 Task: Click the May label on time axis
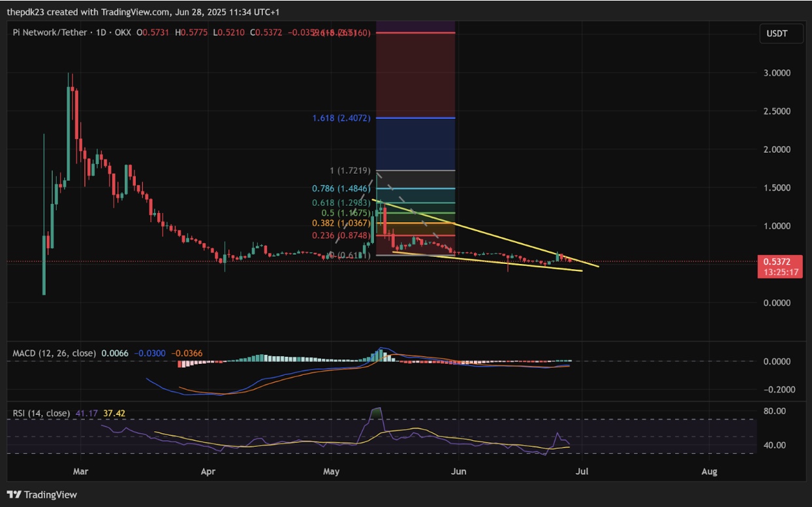pyautogui.click(x=332, y=471)
